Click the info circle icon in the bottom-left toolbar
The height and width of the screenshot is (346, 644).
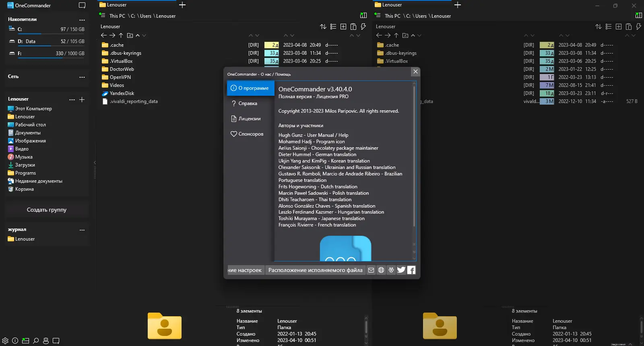click(x=15, y=341)
